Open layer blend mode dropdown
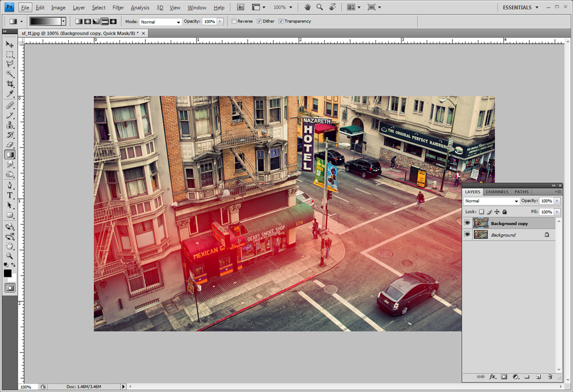The height and width of the screenshot is (392, 573). 491,201
